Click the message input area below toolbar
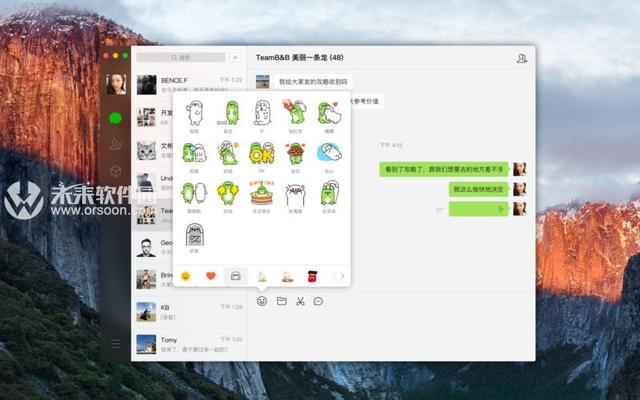640x400 pixels. click(391, 335)
